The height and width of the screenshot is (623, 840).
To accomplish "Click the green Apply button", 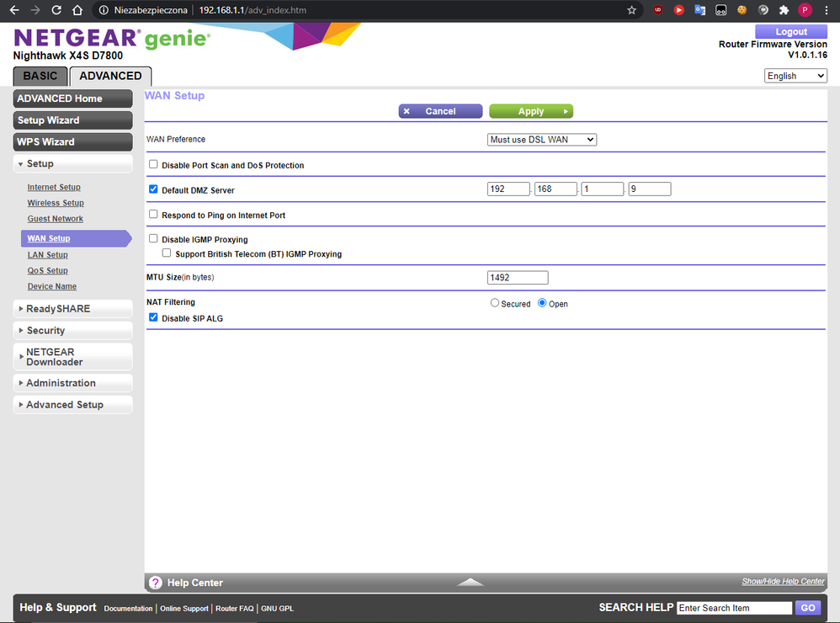I will tap(530, 111).
